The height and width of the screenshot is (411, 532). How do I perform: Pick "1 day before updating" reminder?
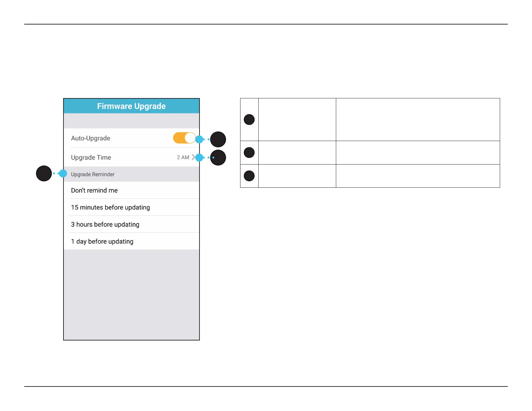pyautogui.click(x=102, y=241)
